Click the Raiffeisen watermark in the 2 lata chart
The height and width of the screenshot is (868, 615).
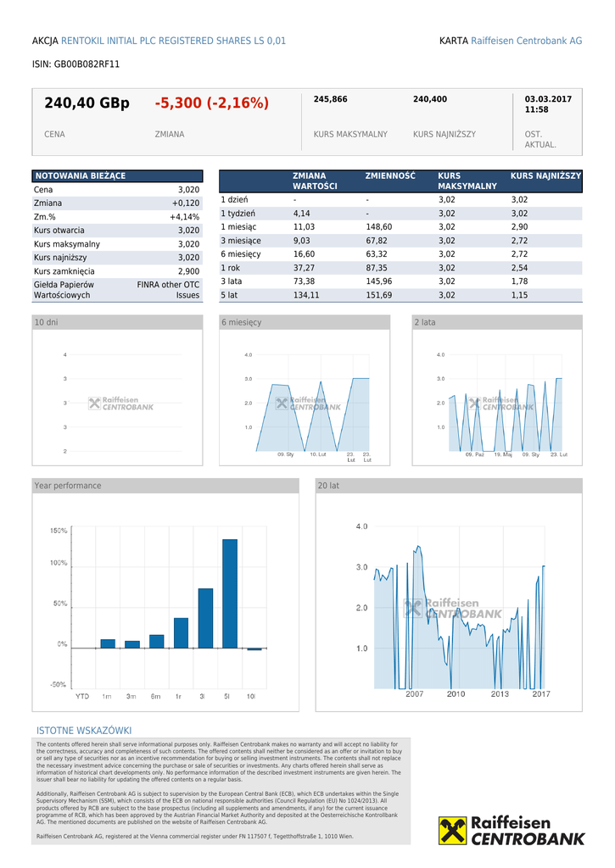tap(500, 403)
